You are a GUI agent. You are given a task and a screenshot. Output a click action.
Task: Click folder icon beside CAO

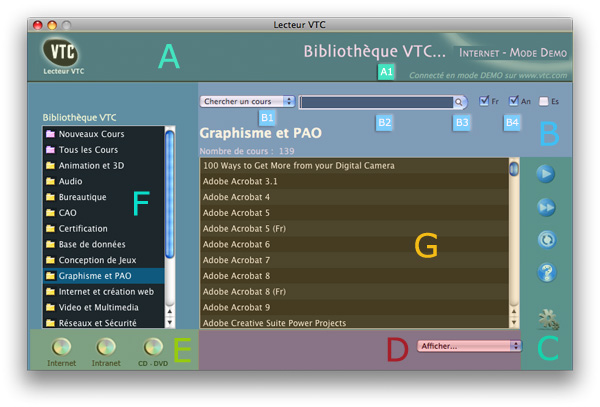coord(50,212)
